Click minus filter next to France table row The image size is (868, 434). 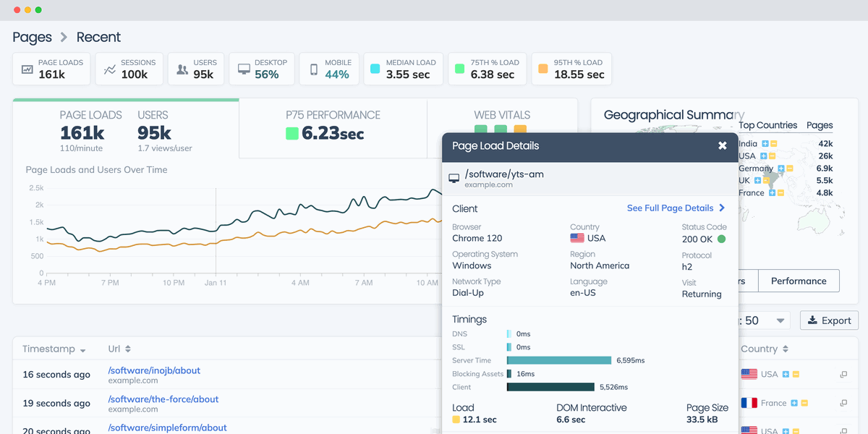[803, 403]
